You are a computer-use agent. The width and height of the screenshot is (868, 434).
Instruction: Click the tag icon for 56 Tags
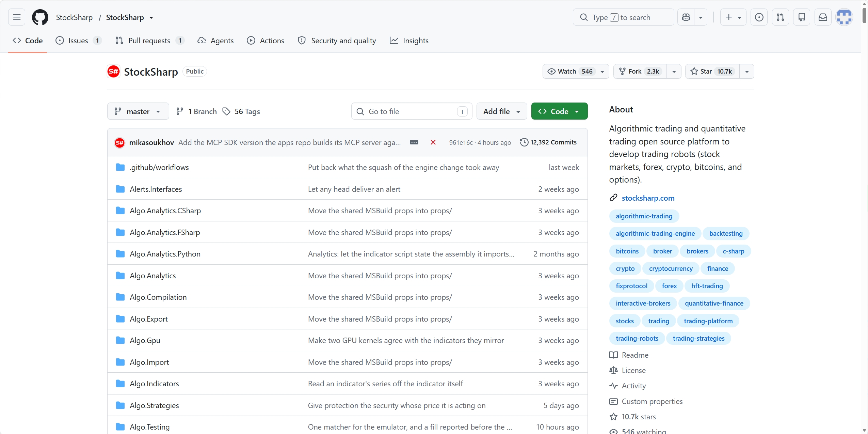tap(226, 111)
